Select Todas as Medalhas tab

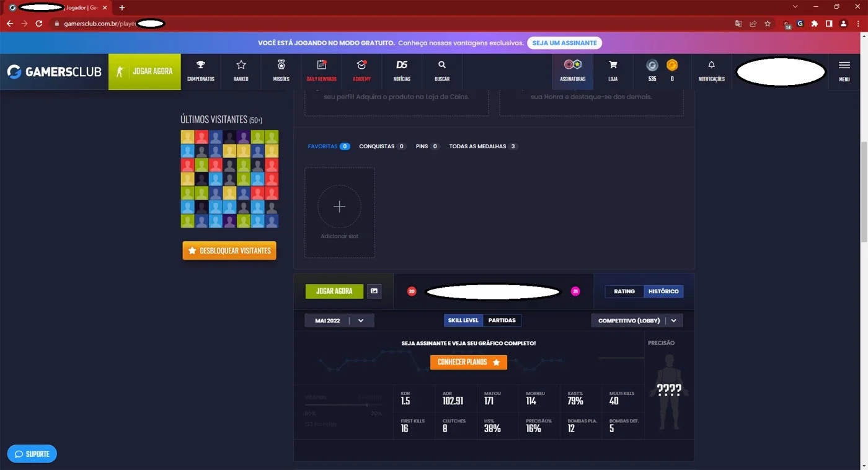point(484,146)
